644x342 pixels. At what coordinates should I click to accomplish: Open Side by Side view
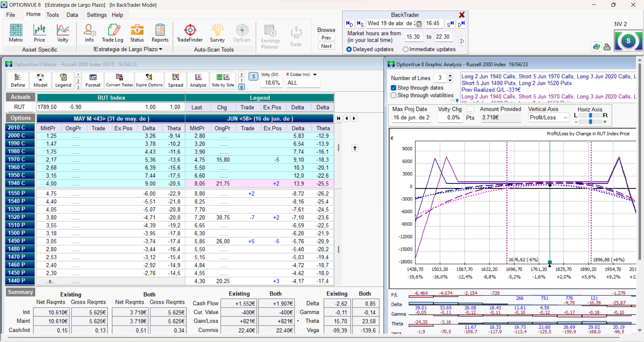point(223,80)
